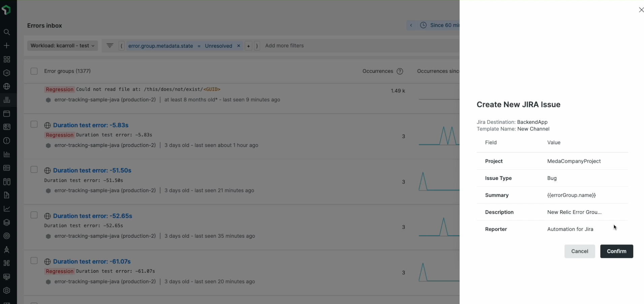Remove the Unresolved filter with the x
The height and width of the screenshot is (304, 644).
238,46
